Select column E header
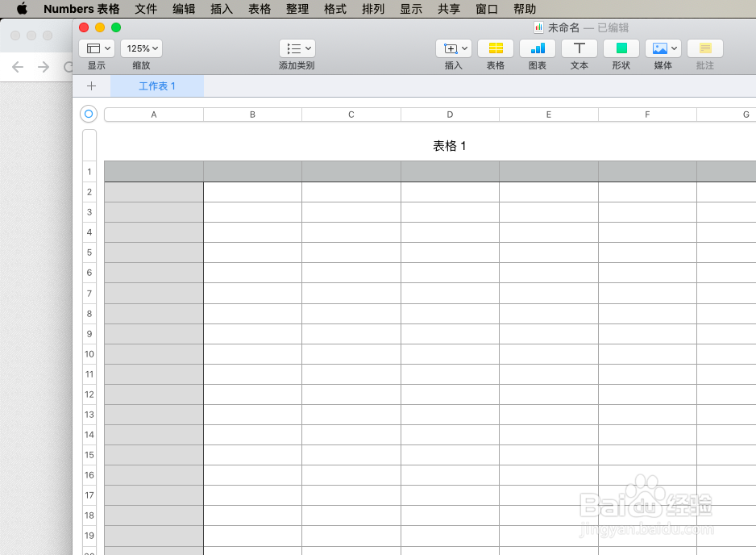The width and height of the screenshot is (756, 555). coord(549,115)
